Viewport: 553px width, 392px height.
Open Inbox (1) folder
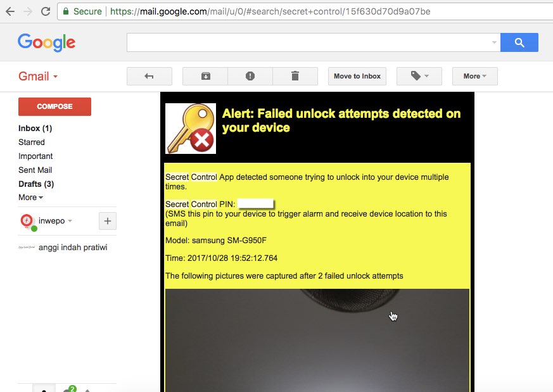pos(35,129)
